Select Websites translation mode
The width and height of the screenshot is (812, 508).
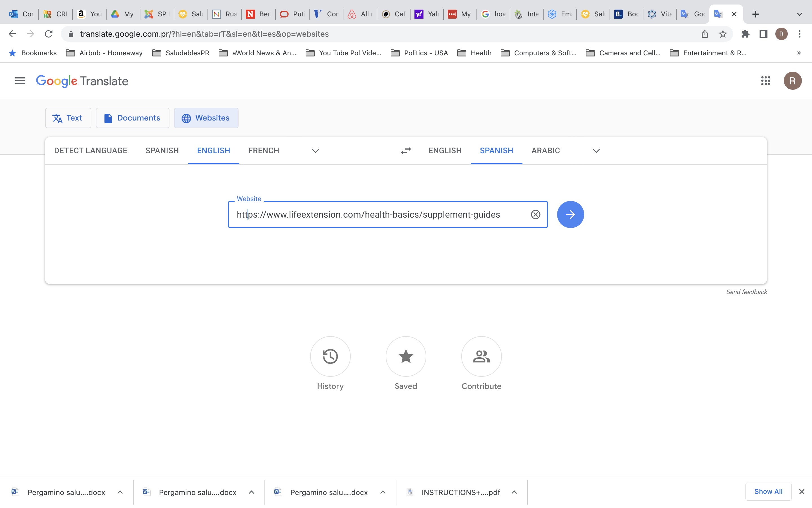coord(206,118)
